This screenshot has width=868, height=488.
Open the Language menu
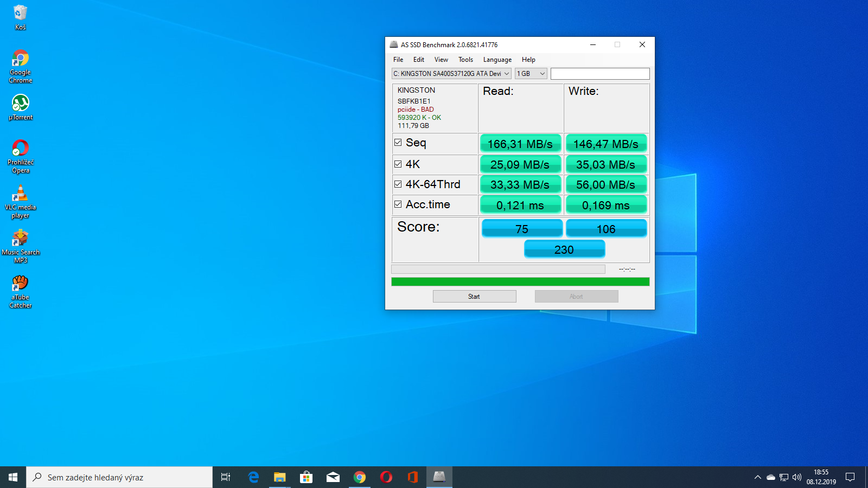(497, 60)
